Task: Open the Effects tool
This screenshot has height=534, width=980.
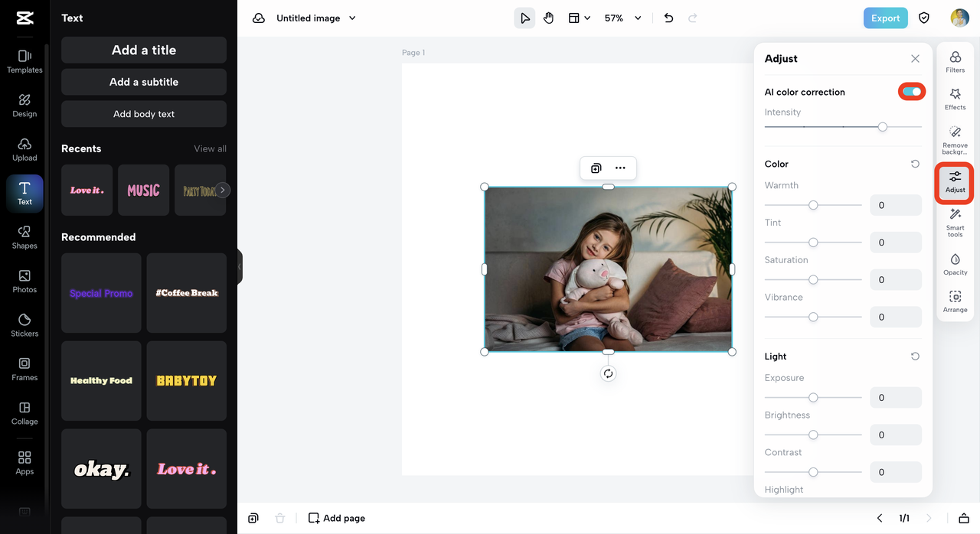Action: point(955,99)
